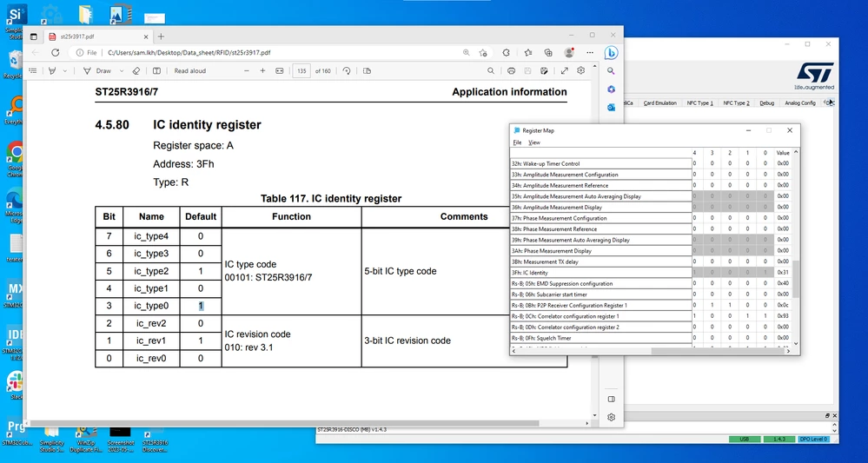Toggle bit 1 of Correlator configuration register 1
The image size is (868, 463).
point(747,316)
